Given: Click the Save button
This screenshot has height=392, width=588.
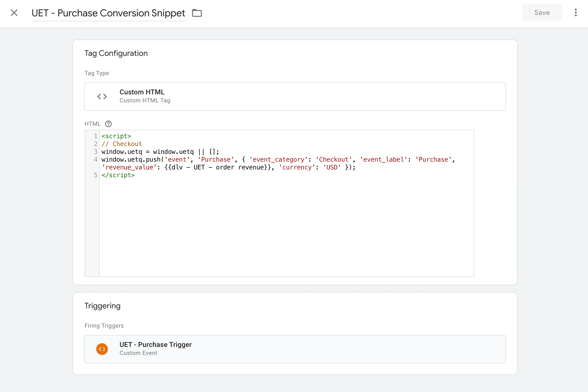Looking at the screenshot, I should 542,12.
